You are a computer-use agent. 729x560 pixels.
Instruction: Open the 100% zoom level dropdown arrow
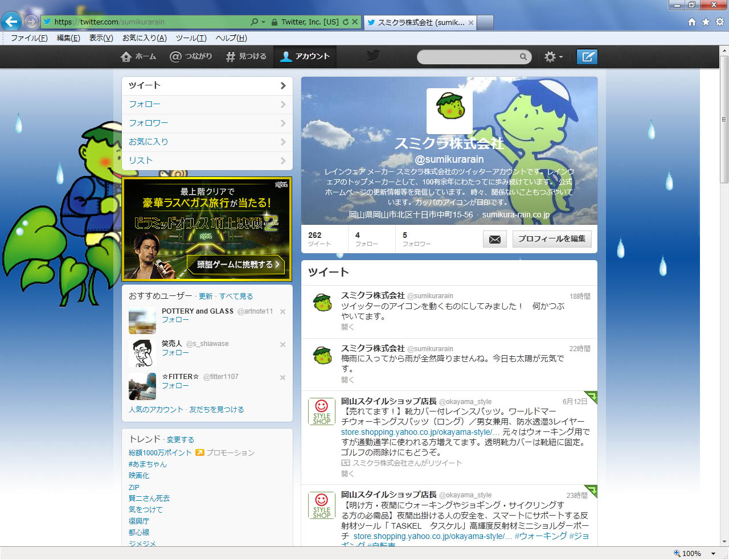[713, 553]
